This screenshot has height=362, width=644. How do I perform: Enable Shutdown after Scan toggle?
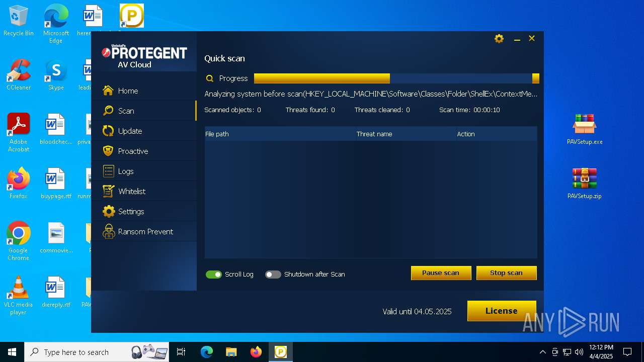[x=273, y=275]
